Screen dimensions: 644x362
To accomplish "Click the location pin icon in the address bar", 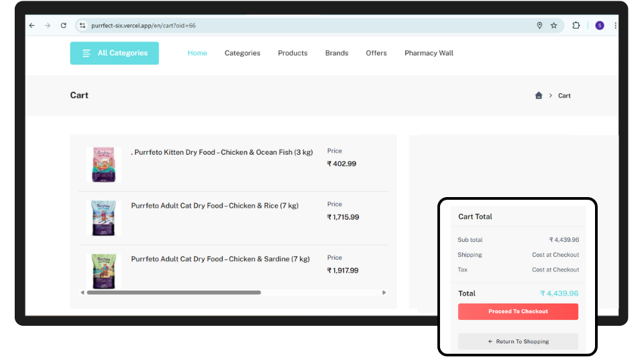I will pyautogui.click(x=539, y=25).
